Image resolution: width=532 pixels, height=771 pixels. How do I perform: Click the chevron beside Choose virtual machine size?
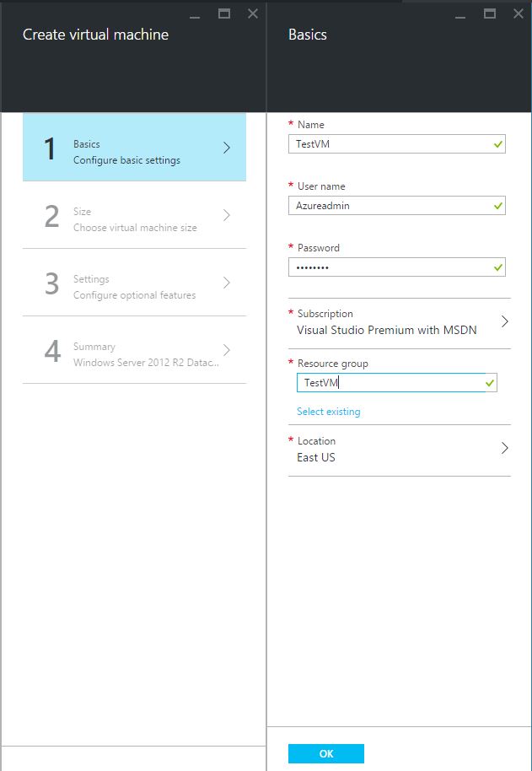[x=227, y=215]
